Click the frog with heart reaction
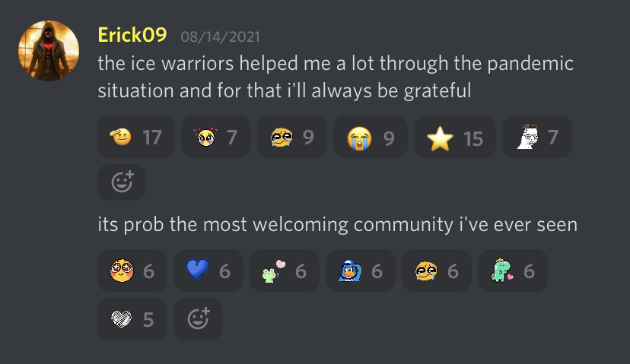 click(x=285, y=271)
